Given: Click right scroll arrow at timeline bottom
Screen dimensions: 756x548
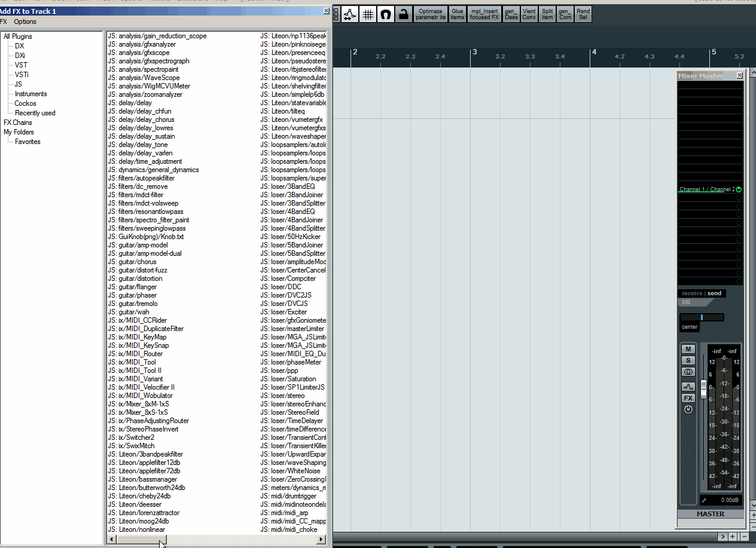Looking at the screenshot, I should (723, 537).
